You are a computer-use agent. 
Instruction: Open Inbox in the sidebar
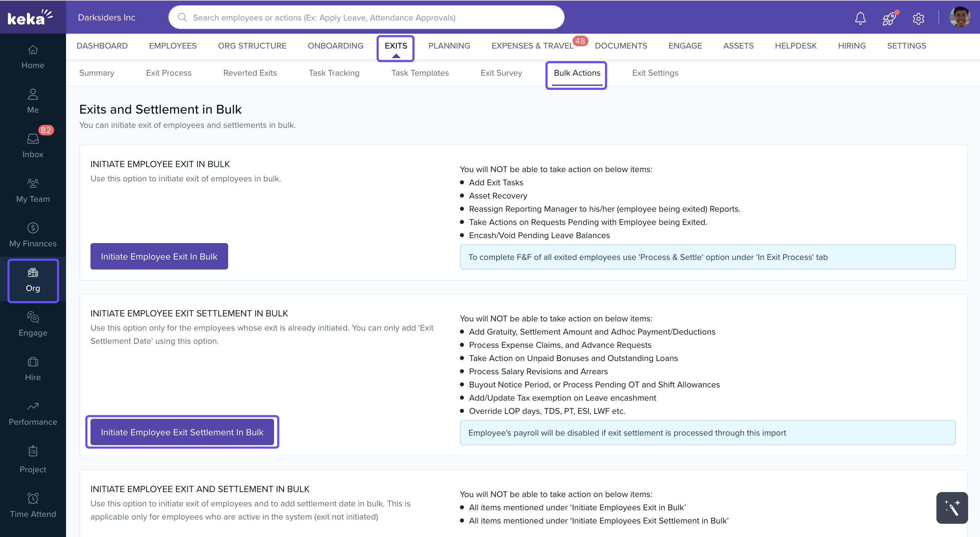coord(33,146)
